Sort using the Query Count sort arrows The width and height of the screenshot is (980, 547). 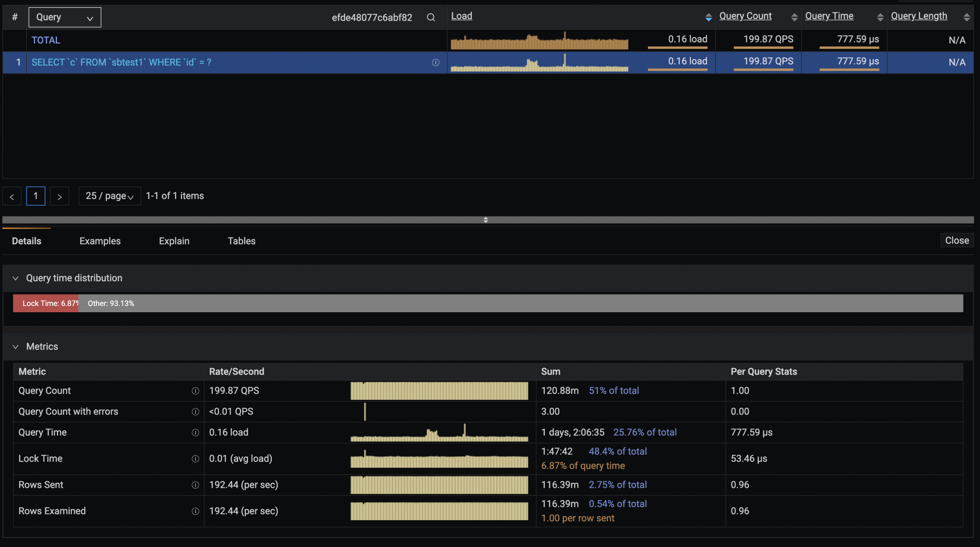[x=794, y=17]
